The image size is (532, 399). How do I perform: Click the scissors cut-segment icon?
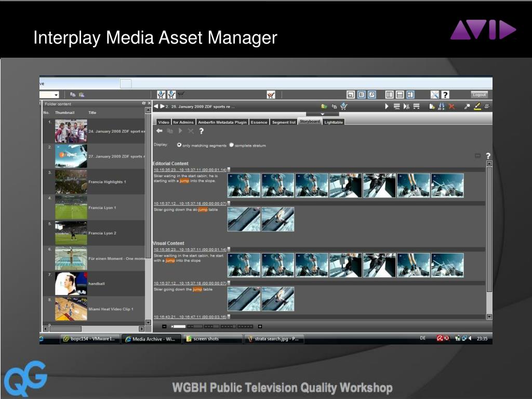[406, 107]
